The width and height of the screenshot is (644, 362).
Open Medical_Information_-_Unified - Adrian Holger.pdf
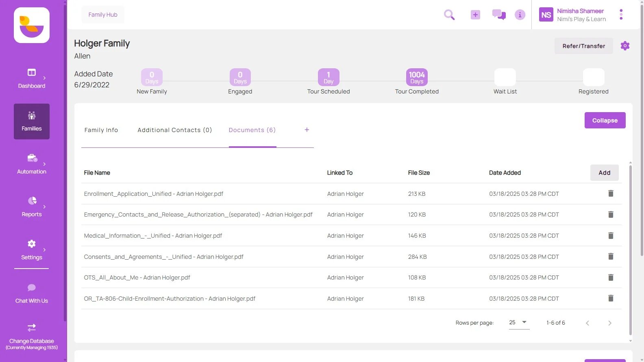tap(153, 236)
